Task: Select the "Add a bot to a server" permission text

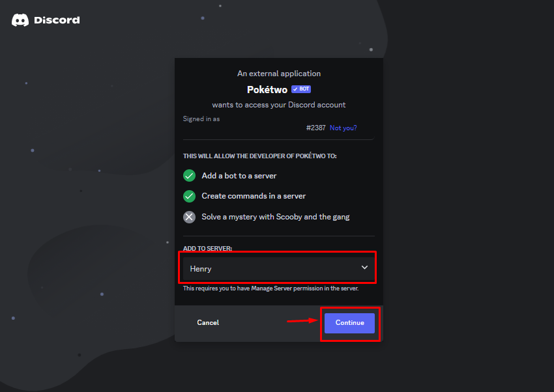Action: pyautogui.click(x=239, y=176)
